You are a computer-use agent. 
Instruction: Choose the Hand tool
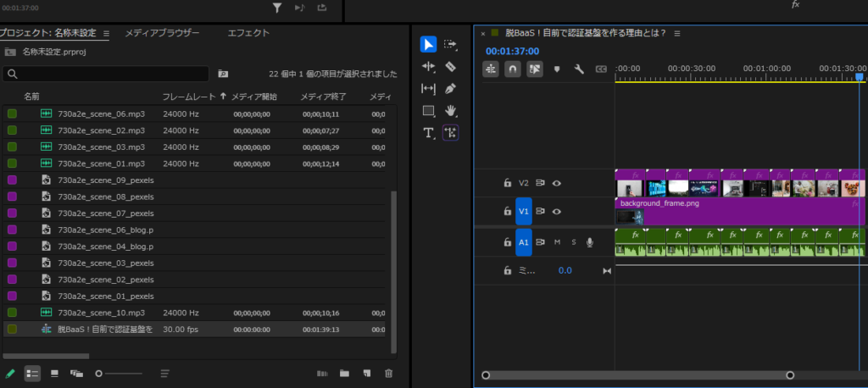[x=451, y=110]
